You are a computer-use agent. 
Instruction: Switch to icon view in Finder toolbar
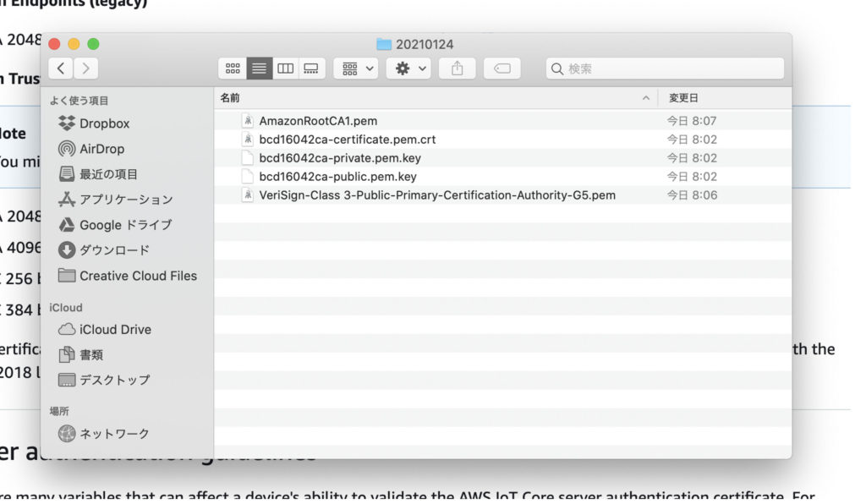[232, 68]
